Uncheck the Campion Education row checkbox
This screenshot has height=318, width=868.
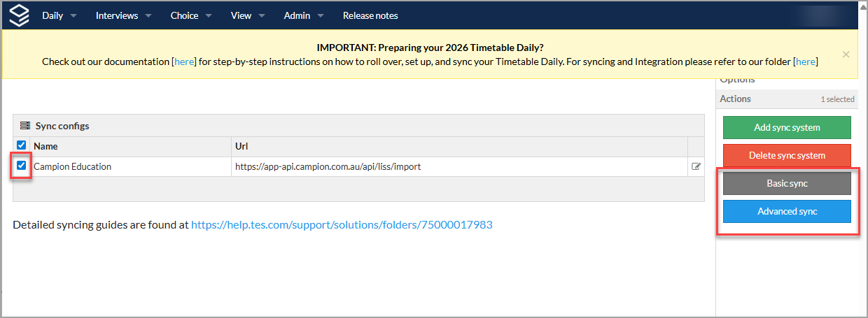point(21,166)
